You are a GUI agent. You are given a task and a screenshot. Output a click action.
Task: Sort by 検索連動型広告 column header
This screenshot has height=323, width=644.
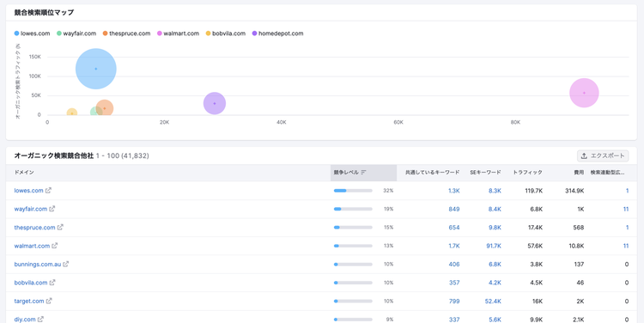tap(608, 173)
